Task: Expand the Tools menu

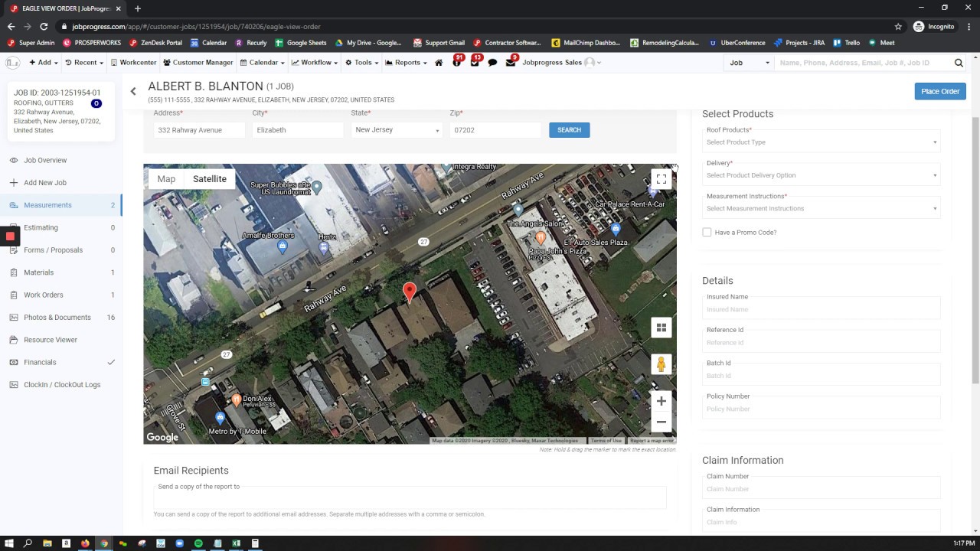Action: coord(362,63)
